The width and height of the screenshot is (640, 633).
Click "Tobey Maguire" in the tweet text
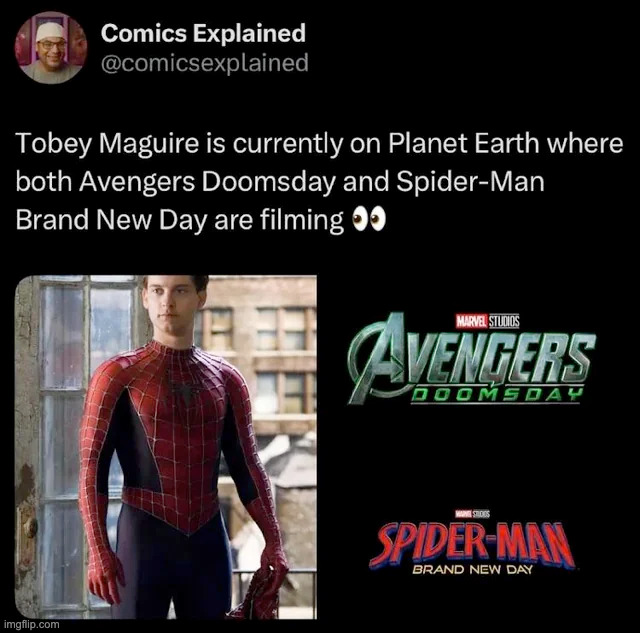(85, 145)
